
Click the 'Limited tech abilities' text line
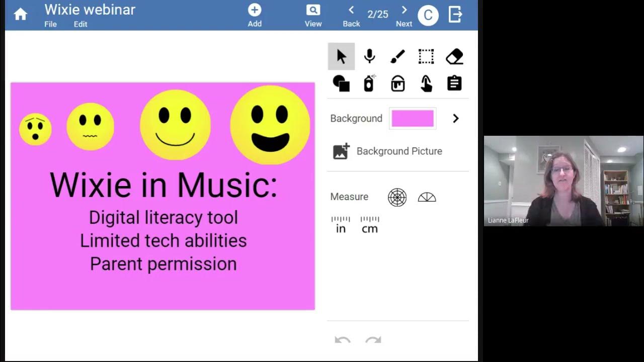pyautogui.click(x=164, y=241)
